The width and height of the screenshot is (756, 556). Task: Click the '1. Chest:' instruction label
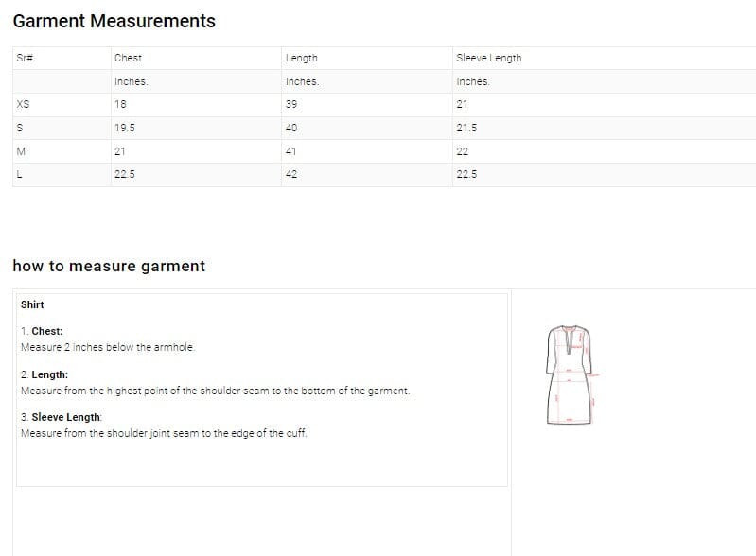[x=42, y=332]
